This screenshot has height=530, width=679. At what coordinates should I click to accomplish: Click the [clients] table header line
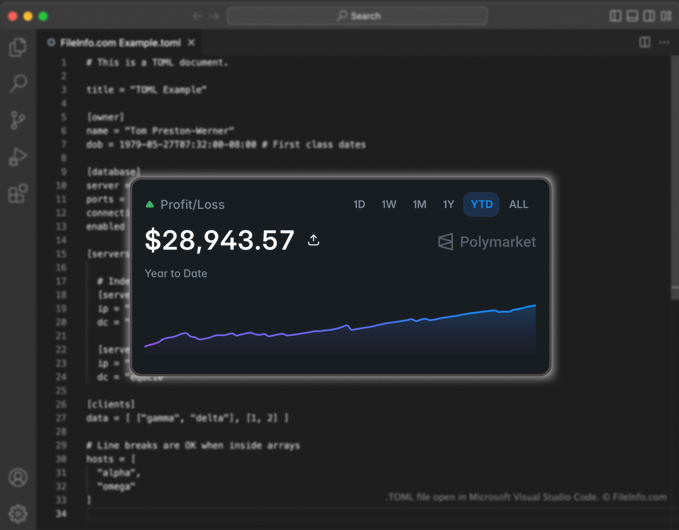pyautogui.click(x=111, y=404)
